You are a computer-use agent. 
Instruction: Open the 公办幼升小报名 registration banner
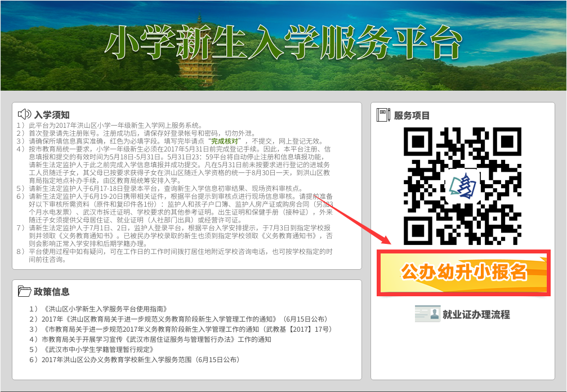[x=463, y=273]
